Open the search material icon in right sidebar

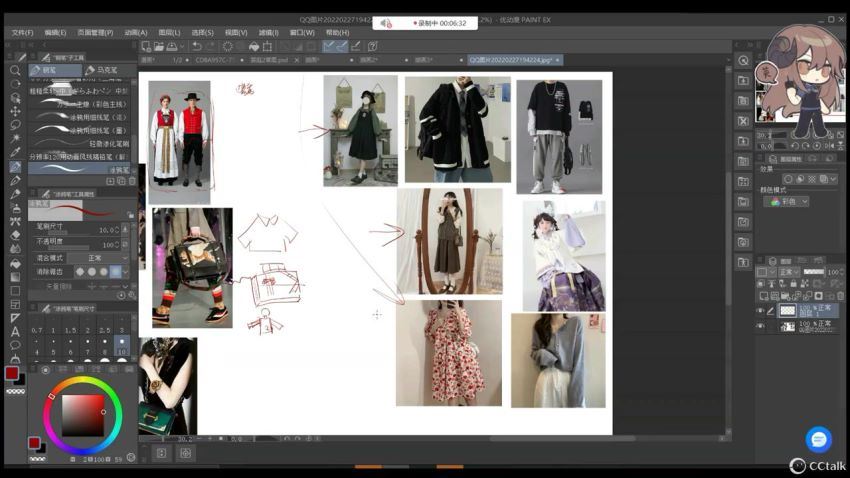click(x=743, y=61)
